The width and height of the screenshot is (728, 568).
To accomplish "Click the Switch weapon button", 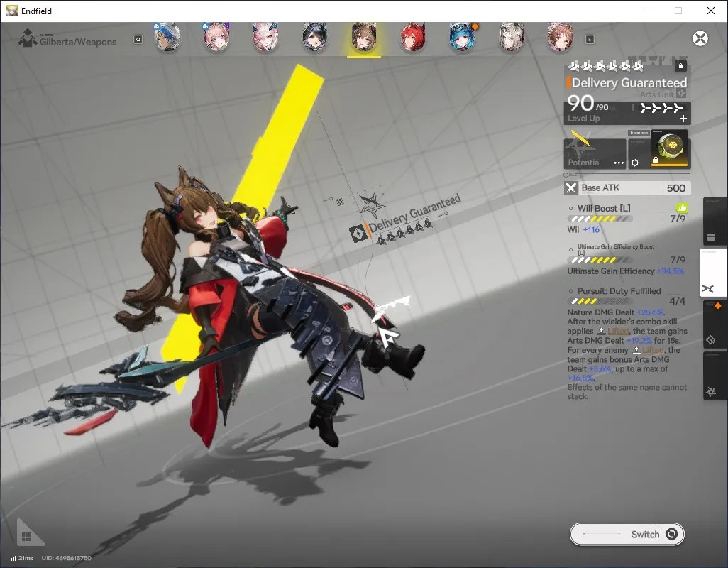I will 627,534.
